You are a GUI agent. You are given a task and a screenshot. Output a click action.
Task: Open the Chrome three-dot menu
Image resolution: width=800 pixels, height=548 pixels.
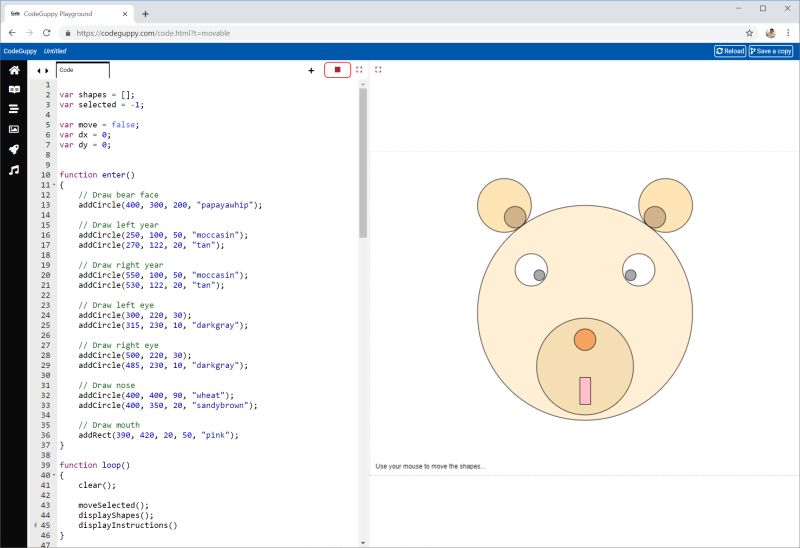pos(788,33)
